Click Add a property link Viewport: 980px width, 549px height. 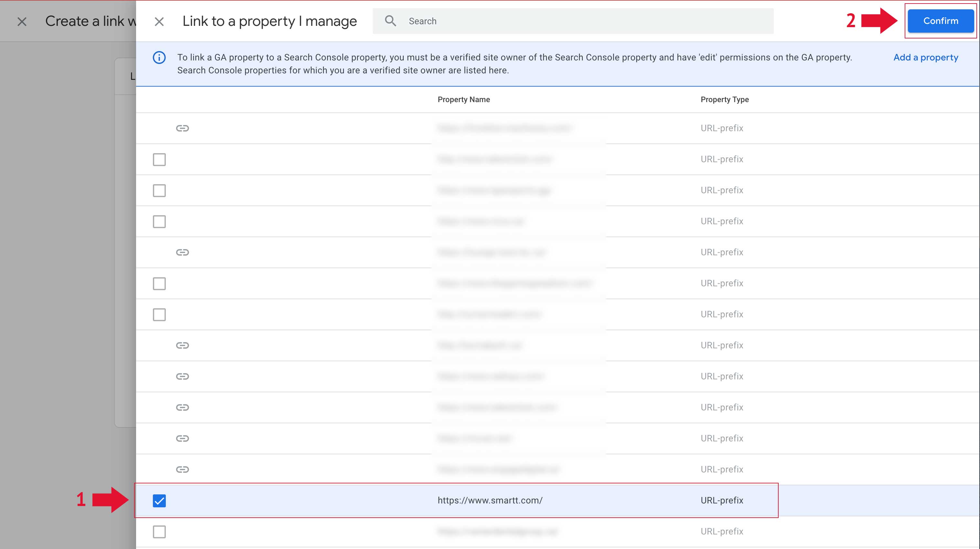[925, 57]
